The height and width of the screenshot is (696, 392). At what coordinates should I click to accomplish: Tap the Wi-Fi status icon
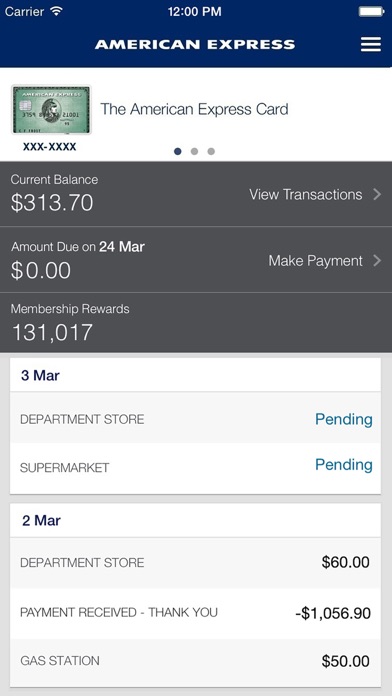click(x=56, y=11)
